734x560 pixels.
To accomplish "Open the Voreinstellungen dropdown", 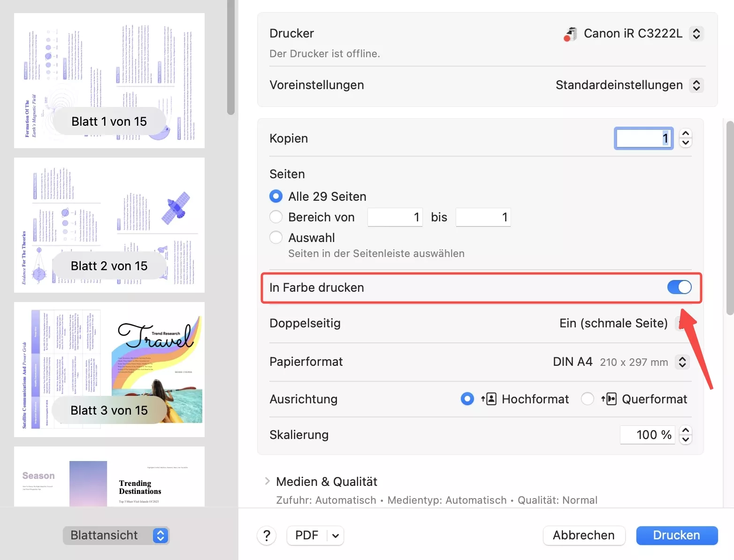I will pyautogui.click(x=697, y=85).
